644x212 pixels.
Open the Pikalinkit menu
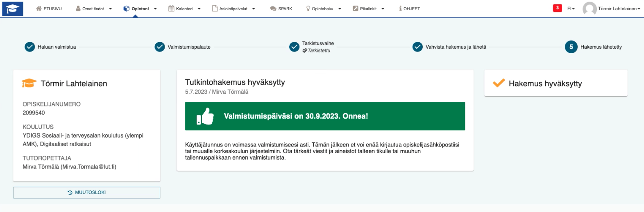[x=368, y=9]
